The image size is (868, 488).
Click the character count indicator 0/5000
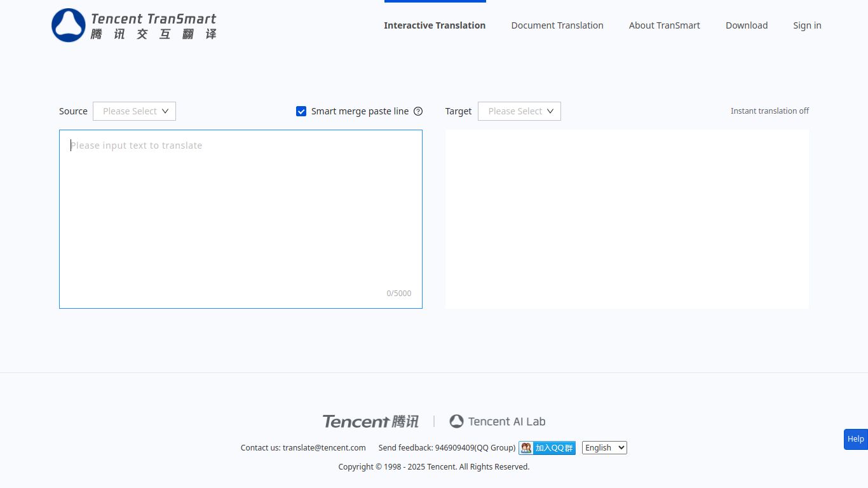[398, 293]
